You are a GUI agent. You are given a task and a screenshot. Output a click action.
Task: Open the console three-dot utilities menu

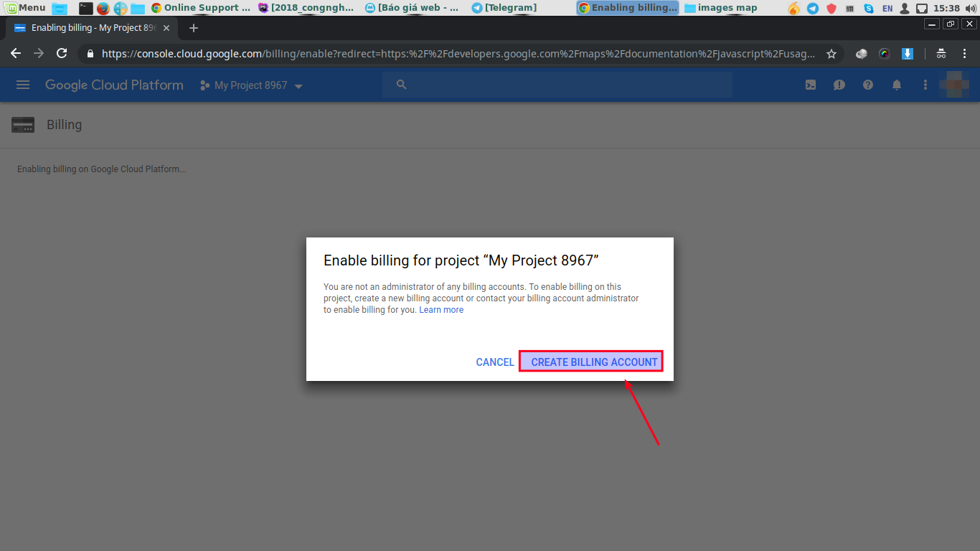(x=925, y=85)
